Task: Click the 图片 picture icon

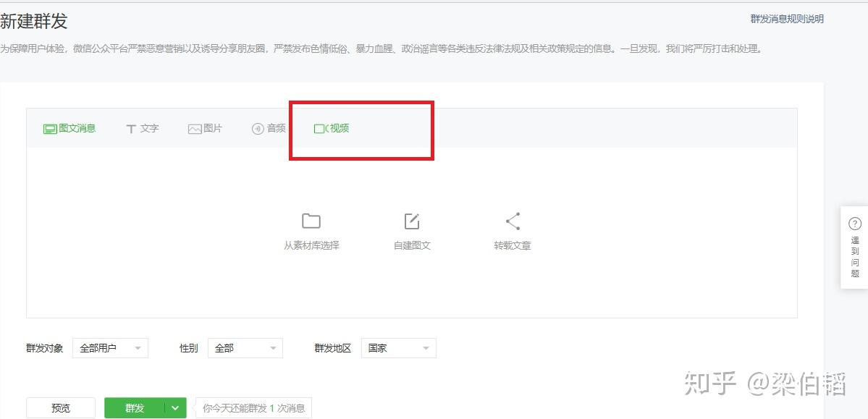Action: pyautogui.click(x=194, y=129)
